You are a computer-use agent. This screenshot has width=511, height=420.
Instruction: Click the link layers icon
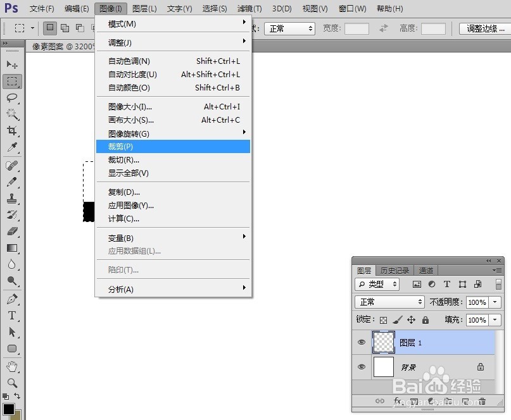point(380,401)
